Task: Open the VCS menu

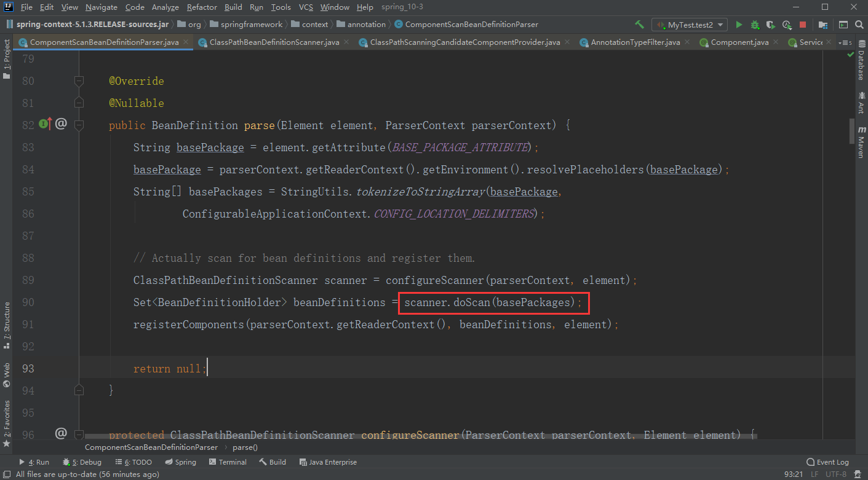Action: (x=306, y=7)
